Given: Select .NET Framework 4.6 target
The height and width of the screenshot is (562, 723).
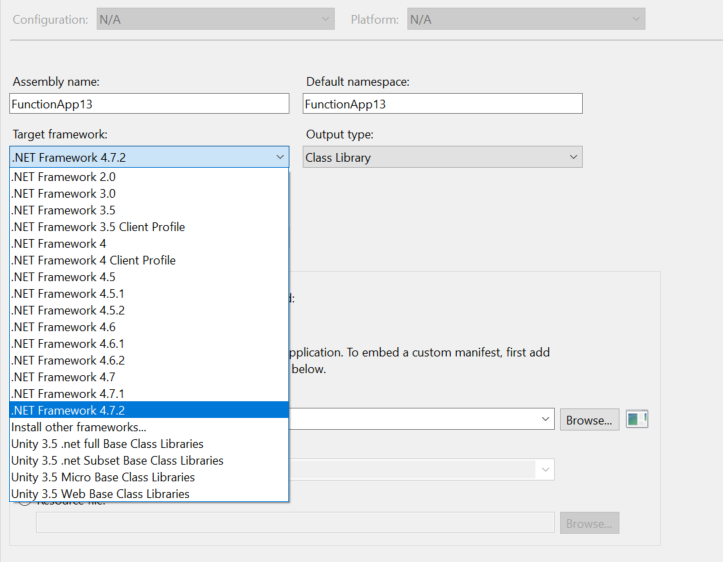Looking at the screenshot, I should tap(149, 327).
